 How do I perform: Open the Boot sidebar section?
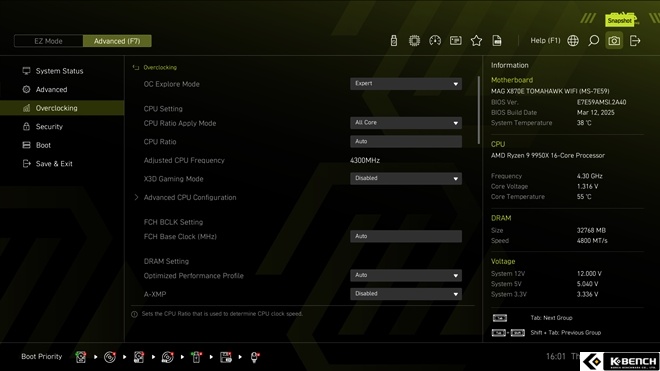[x=62, y=145]
